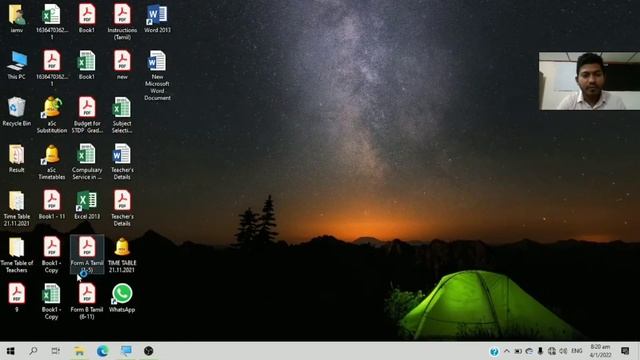Select the Book1 - 11 PDF file
640x360 pixels.
point(52,204)
